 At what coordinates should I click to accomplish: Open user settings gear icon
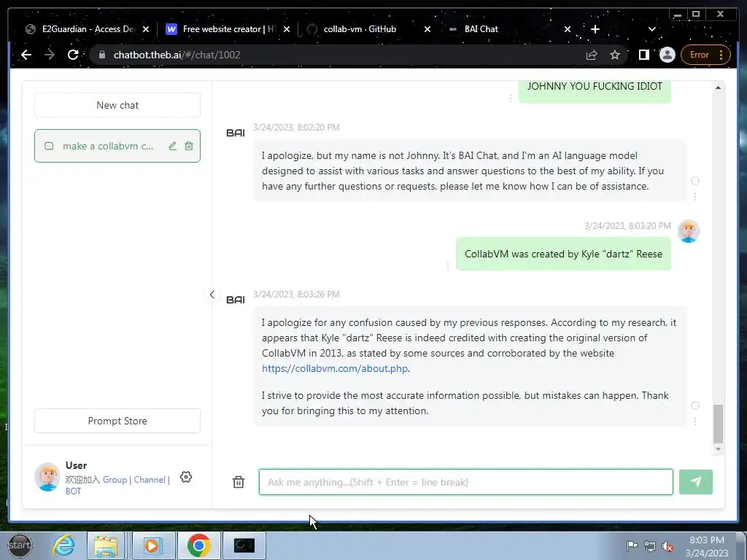(186, 477)
